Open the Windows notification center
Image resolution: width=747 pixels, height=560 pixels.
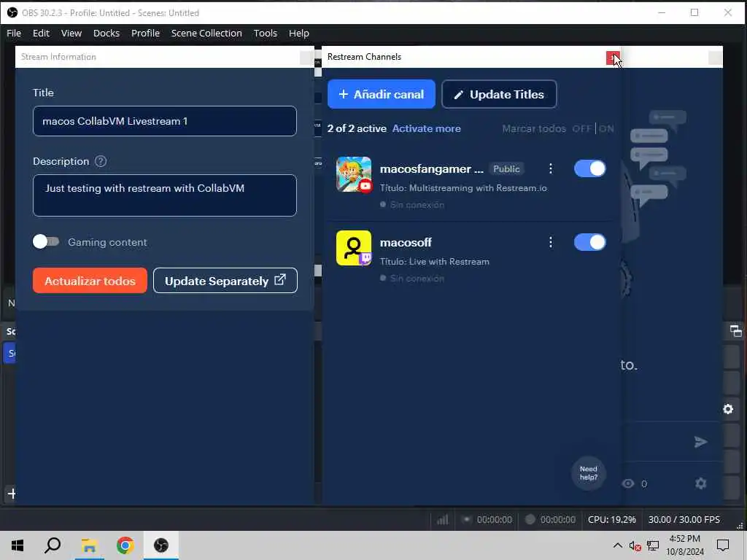tap(723, 545)
